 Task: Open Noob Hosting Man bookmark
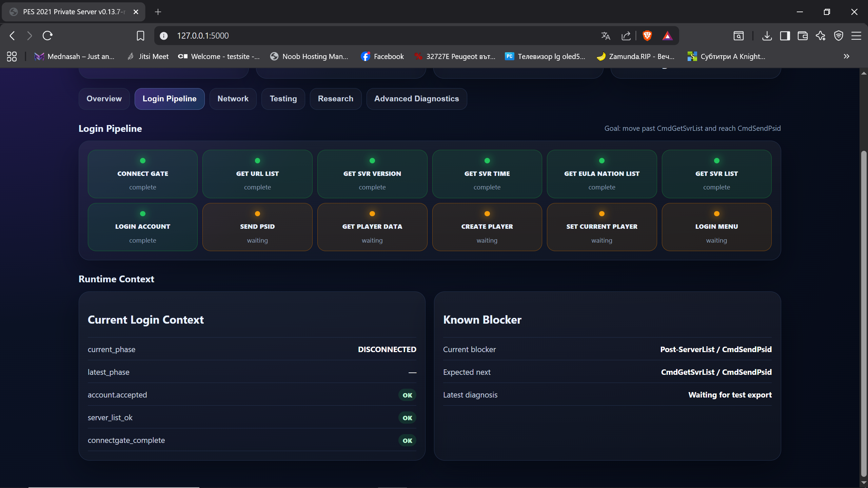[309, 56]
